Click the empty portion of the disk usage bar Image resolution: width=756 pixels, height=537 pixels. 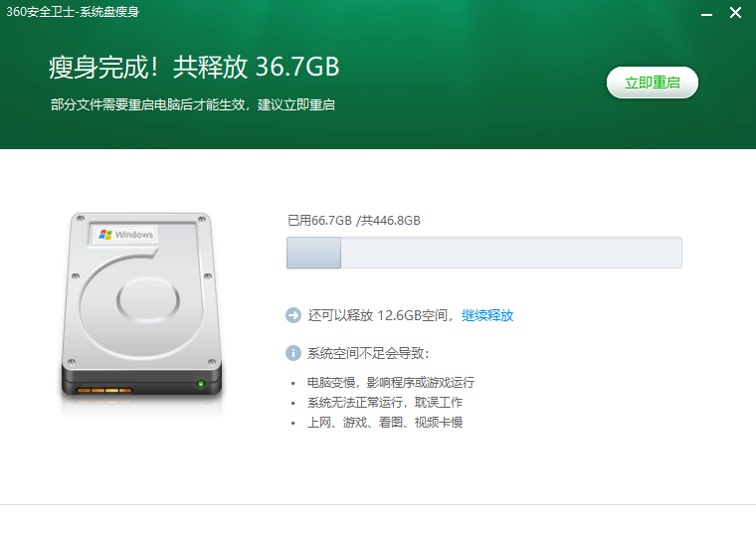coord(511,253)
